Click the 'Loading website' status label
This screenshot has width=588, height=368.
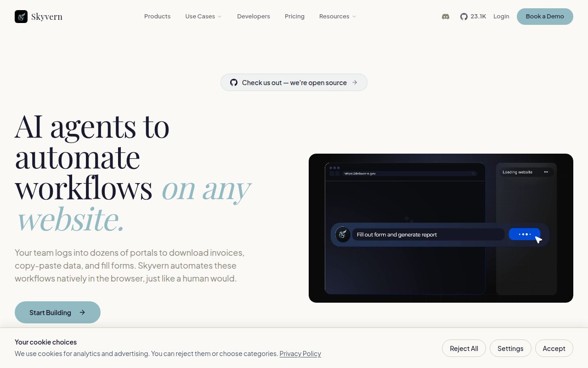pyautogui.click(x=517, y=172)
